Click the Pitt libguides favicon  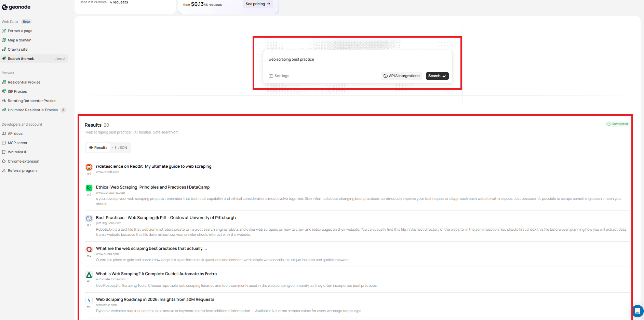pos(89,218)
